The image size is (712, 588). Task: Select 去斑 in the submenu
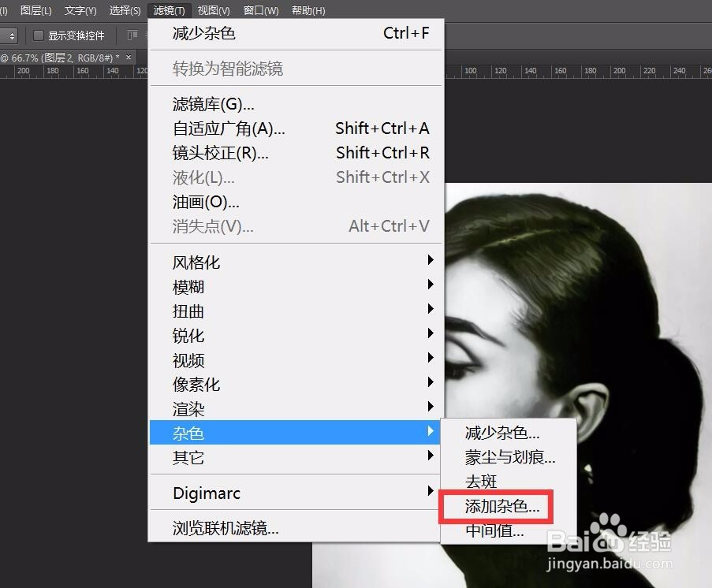[x=508, y=482]
